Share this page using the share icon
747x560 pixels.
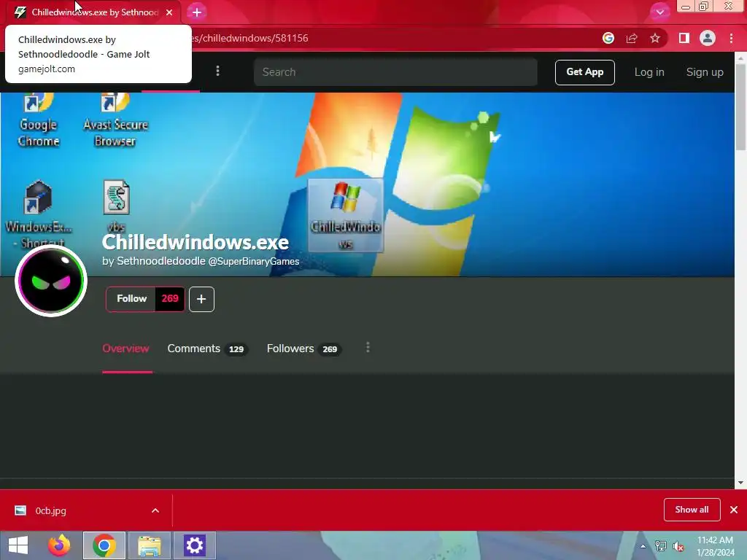coord(632,38)
